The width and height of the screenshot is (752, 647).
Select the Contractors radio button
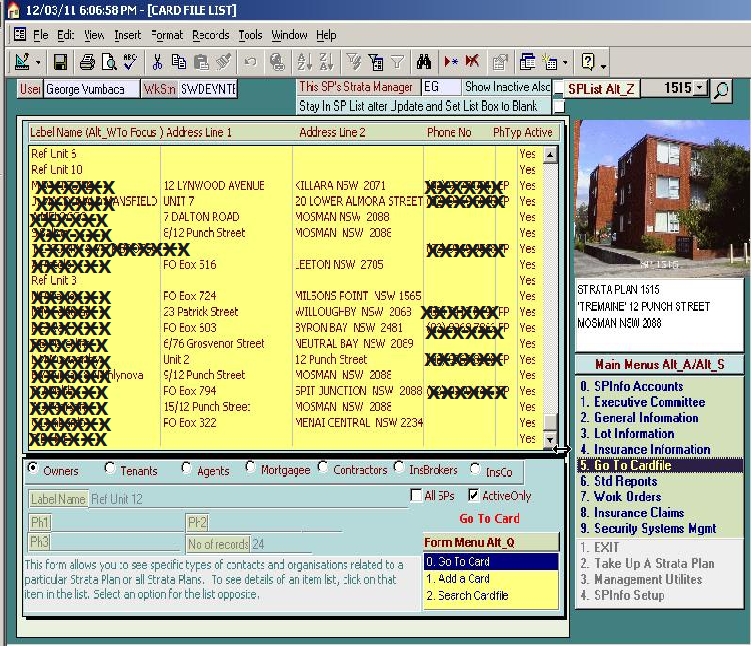point(324,468)
